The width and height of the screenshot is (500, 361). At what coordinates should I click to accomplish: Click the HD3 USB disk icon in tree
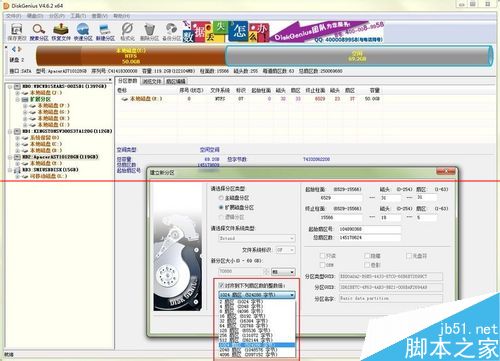click(x=17, y=170)
